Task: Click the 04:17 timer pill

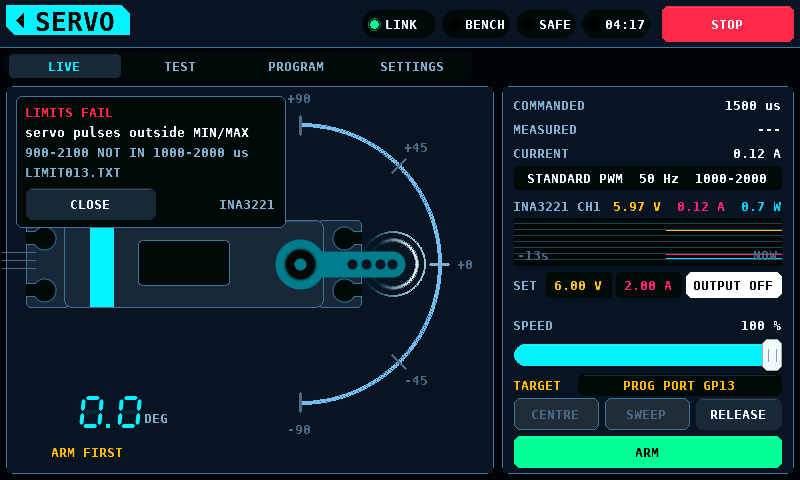Action: click(616, 24)
